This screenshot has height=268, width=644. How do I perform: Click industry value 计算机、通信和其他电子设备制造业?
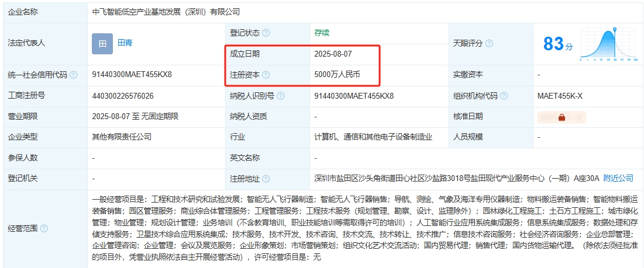(x=373, y=137)
